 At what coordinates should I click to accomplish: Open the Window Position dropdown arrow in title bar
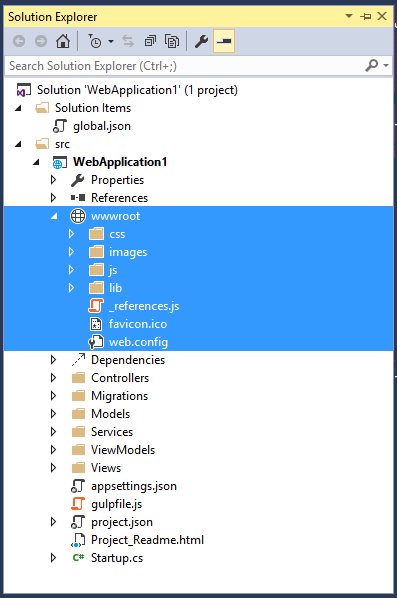coord(349,16)
